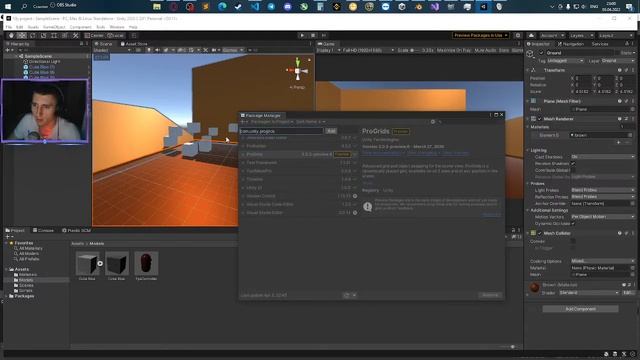This screenshot has height=360, width=640.
Task: Select Visual Studio Code Editor package row
Action: coord(299,204)
